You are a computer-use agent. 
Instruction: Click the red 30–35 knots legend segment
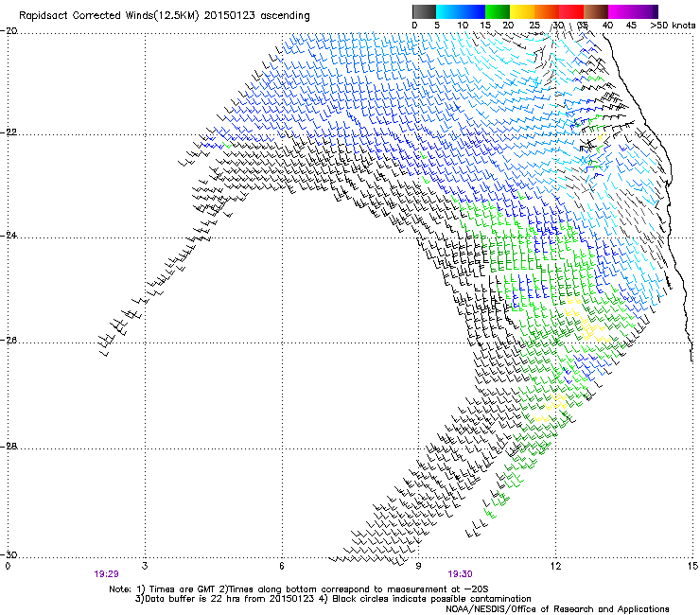click(x=571, y=11)
